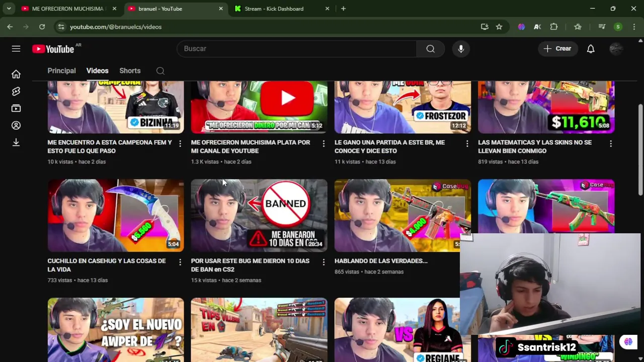This screenshot has width=644, height=362.
Task: Open the browser extensions puzzle icon
Action: pyautogui.click(x=554, y=27)
